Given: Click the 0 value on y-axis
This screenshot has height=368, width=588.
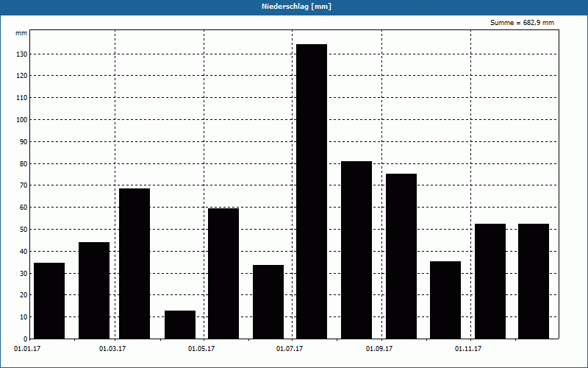Looking at the screenshot, I should 26,339.
